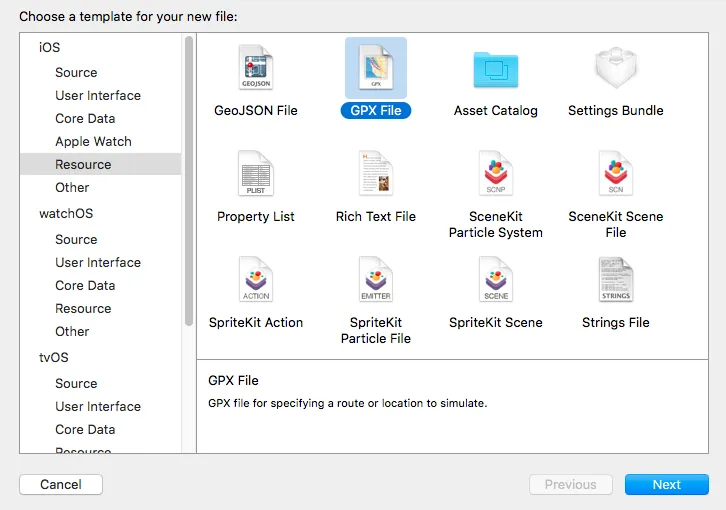The image size is (726, 510).
Task: Select the SpriteKit Scene template icon
Action: tap(496, 280)
